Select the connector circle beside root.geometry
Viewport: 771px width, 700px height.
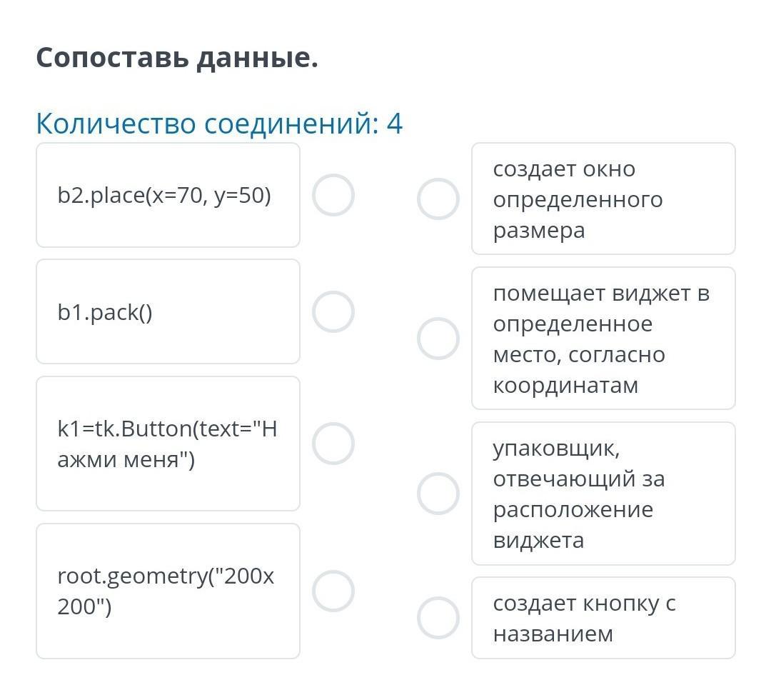tap(333, 591)
